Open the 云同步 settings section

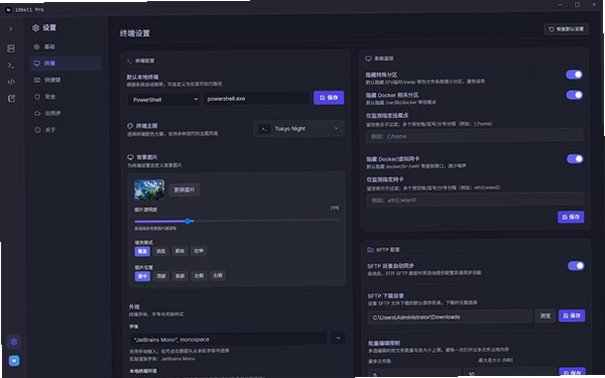66,113
